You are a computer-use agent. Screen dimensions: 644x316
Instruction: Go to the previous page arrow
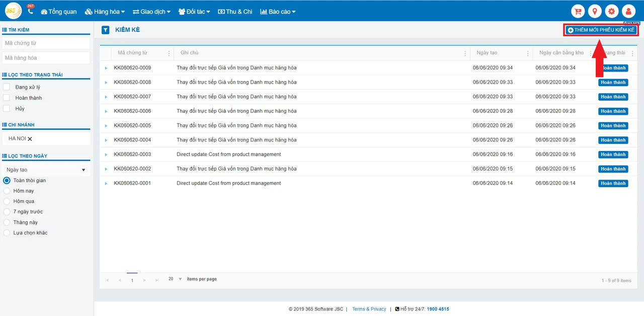[x=119, y=280]
